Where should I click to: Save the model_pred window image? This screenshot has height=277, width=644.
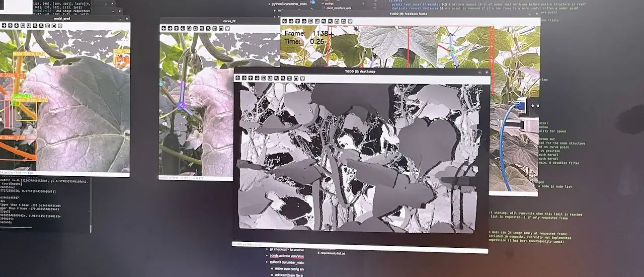tap(47, 26)
